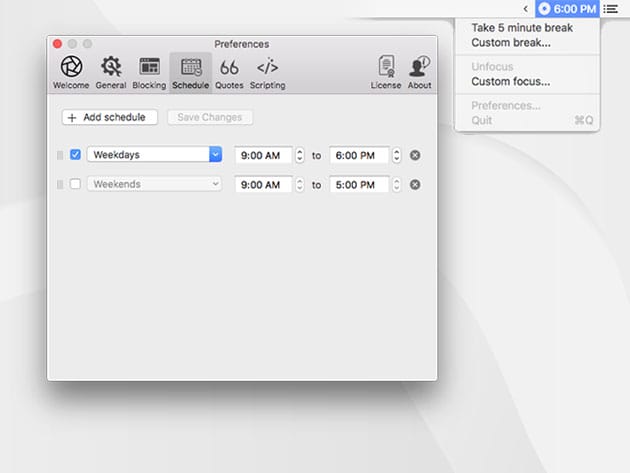Open the General settings gear pane
The height and width of the screenshot is (473, 630).
click(x=111, y=72)
